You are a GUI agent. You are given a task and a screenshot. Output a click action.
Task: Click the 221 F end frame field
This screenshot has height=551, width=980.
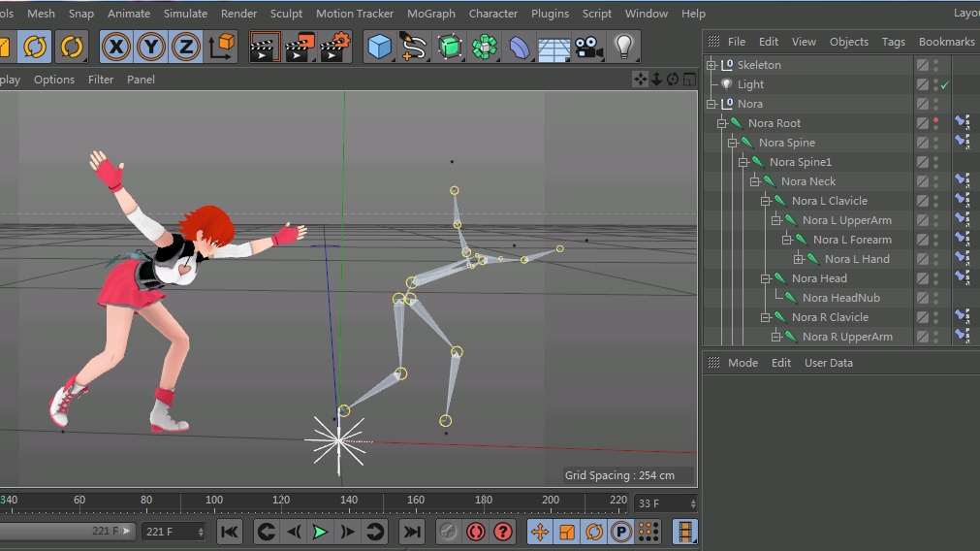point(174,532)
